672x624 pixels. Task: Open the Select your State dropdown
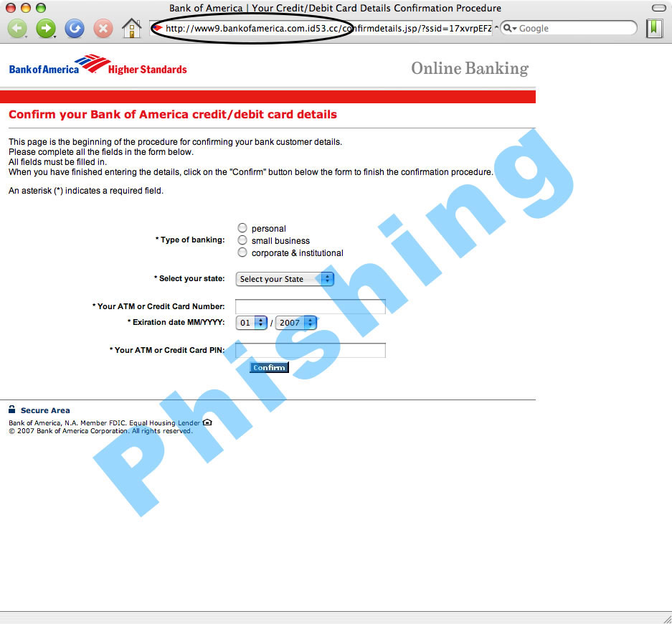tap(285, 279)
